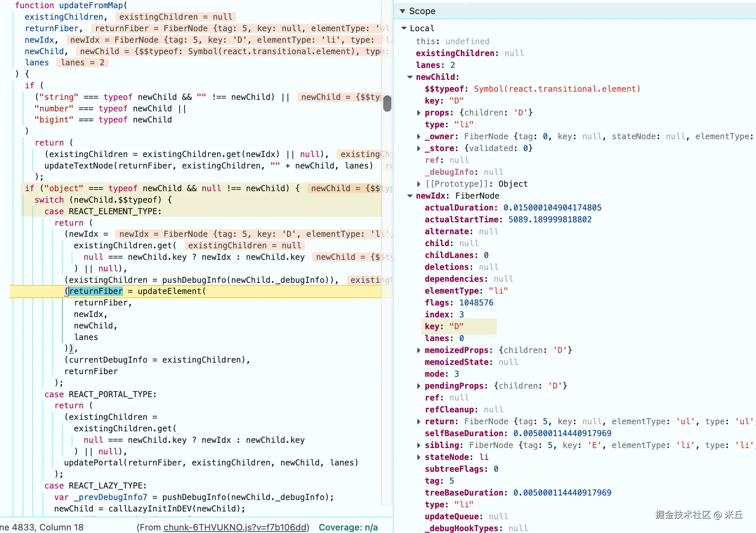Click the _debugHookTypes: null row
This screenshot has width=756, height=533.
coord(476,528)
